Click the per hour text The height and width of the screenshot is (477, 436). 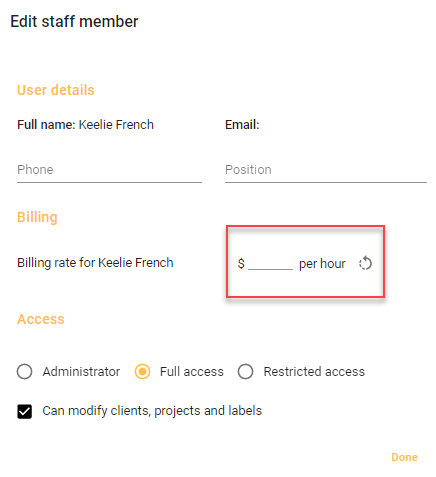(x=322, y=264)
